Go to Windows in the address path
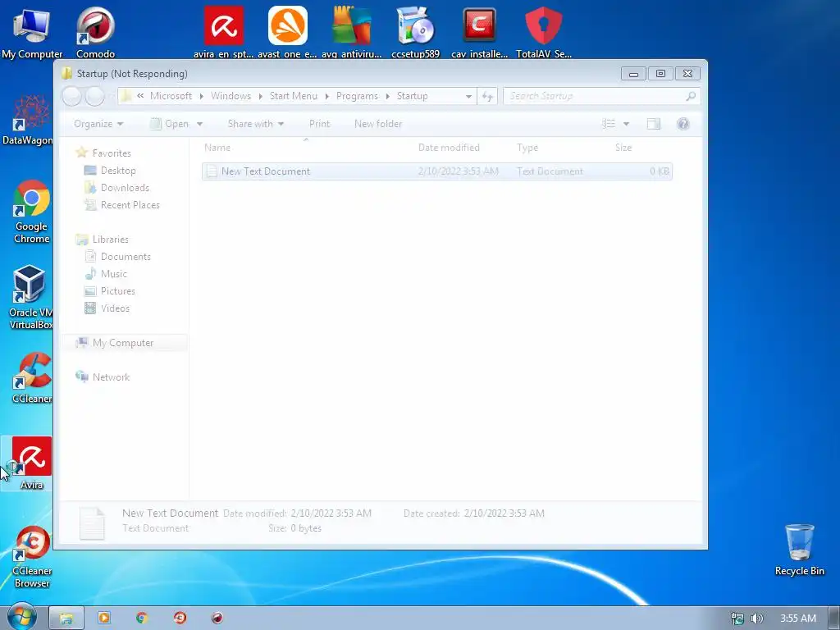Image resolution: width=840 pixels, height=630 pixels. click(231, 96)
